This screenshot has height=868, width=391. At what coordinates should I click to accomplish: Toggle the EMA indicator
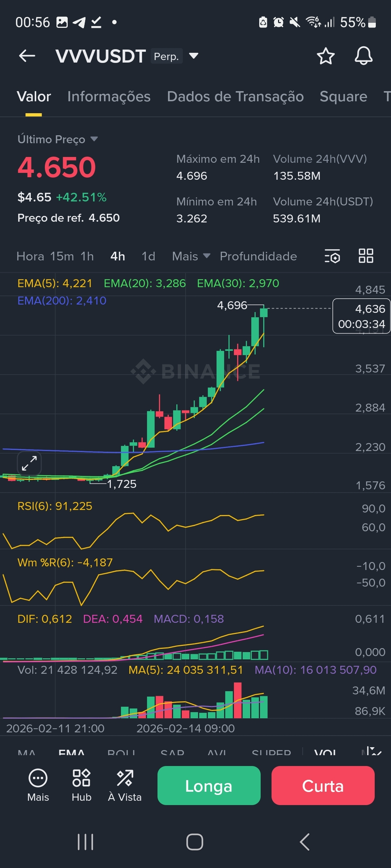[72, 752]
